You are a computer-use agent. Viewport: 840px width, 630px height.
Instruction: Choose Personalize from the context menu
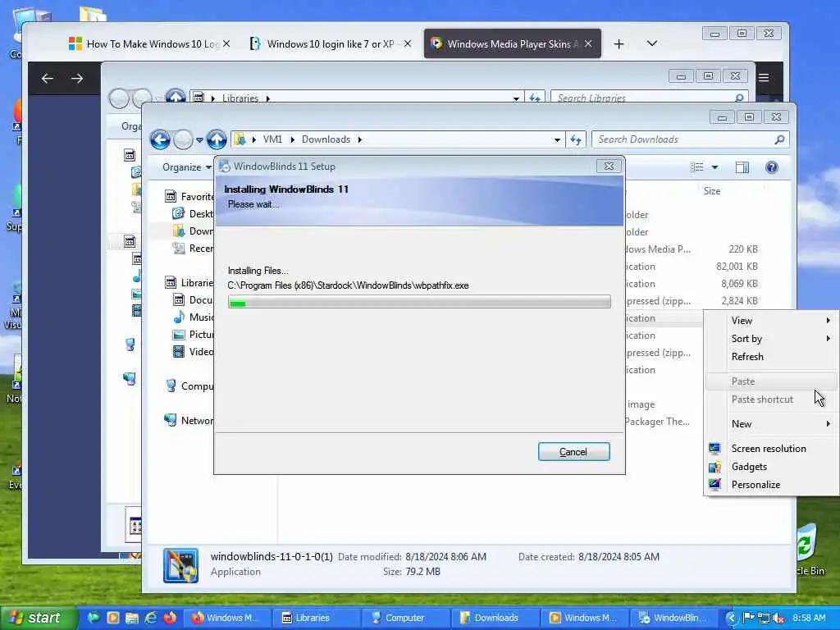tap(771, 485)
